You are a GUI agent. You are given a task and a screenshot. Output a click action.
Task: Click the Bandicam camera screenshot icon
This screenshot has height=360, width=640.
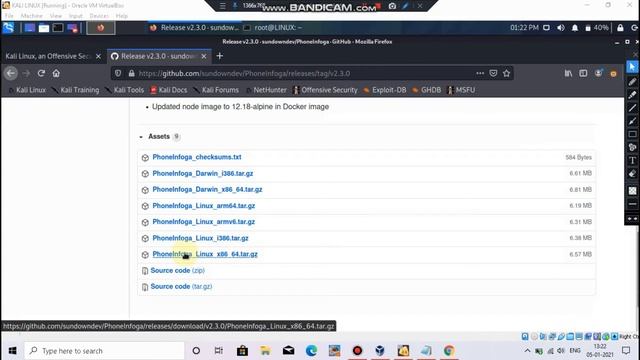(x=392, y=6)
